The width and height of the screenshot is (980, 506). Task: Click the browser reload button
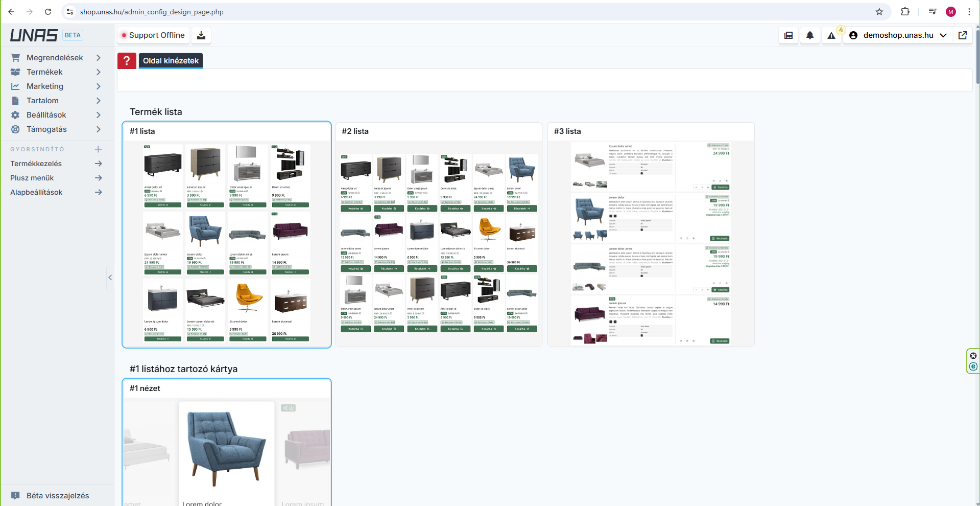(48, 12)
